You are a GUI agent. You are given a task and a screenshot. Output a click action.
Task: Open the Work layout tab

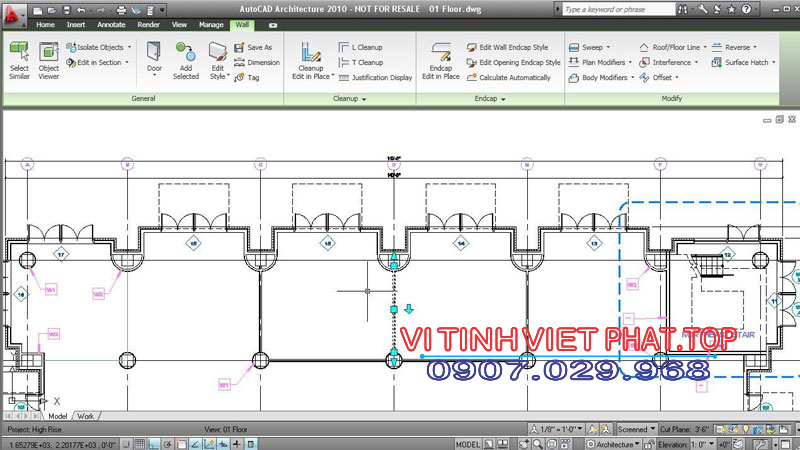pos(86,415)
